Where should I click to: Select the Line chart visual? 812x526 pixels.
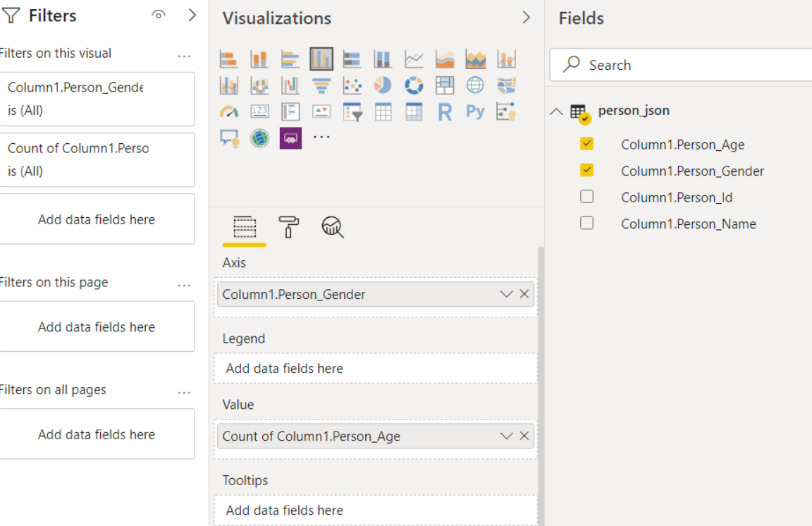[x=414, y=59]
